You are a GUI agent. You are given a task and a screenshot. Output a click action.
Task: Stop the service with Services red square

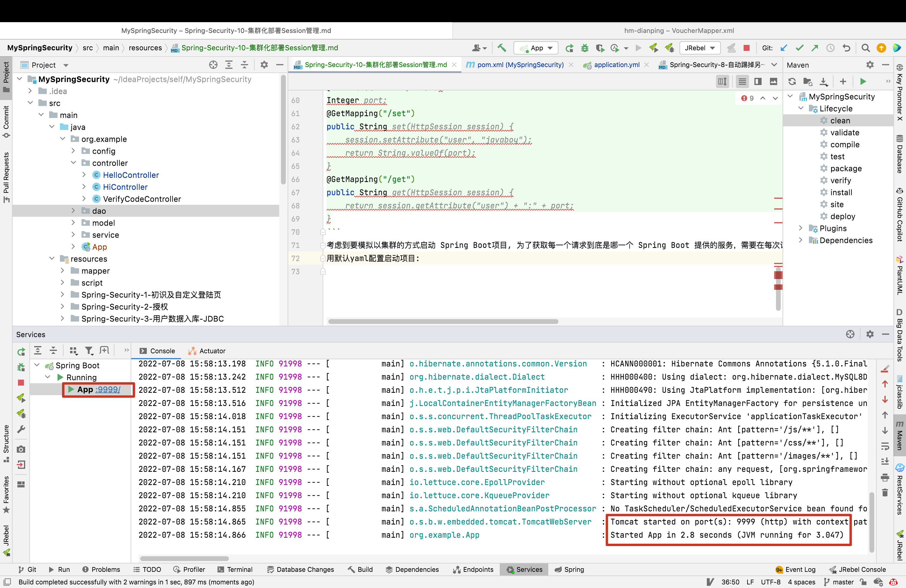[x=21, y=383]
